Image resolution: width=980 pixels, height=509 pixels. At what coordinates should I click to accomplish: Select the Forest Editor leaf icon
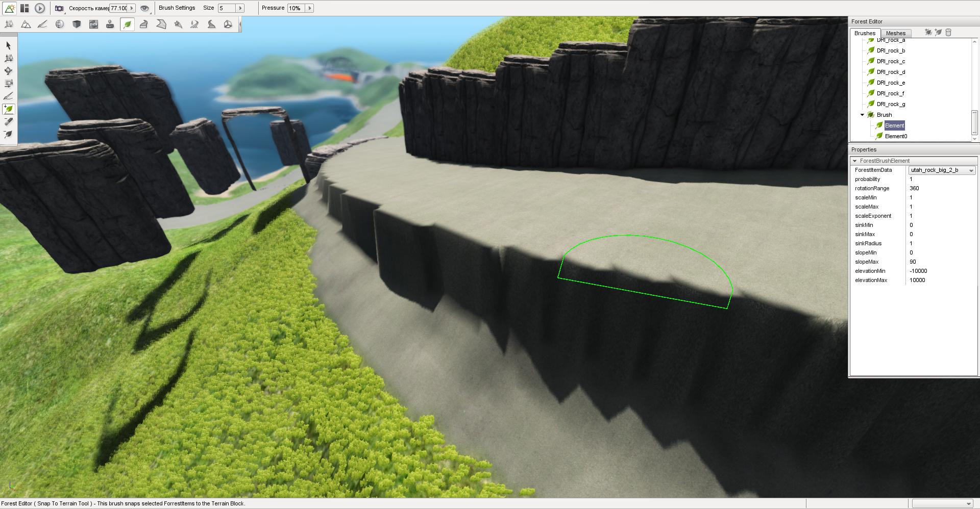(x=127, y=24)
